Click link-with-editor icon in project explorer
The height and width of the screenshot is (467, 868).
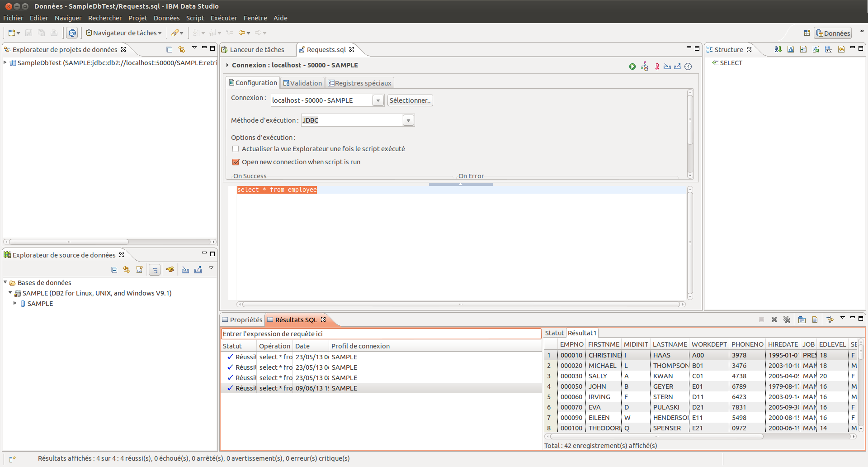click(182, 49)
